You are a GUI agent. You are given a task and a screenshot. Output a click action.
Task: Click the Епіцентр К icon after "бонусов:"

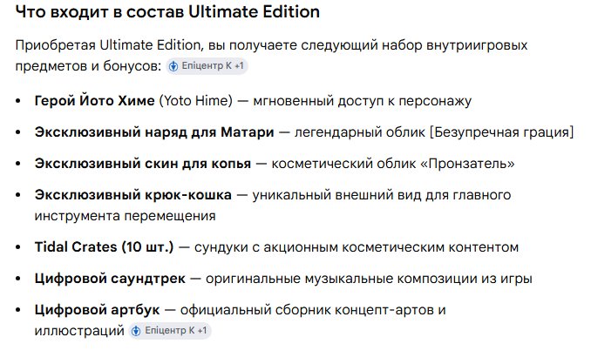click(x=173, y=66)
